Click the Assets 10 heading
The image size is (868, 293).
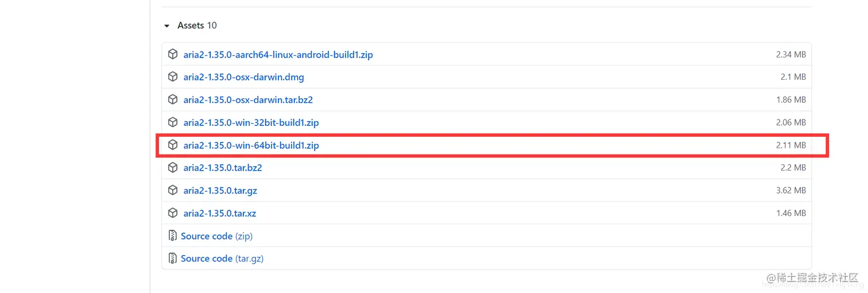click(197, 25)
